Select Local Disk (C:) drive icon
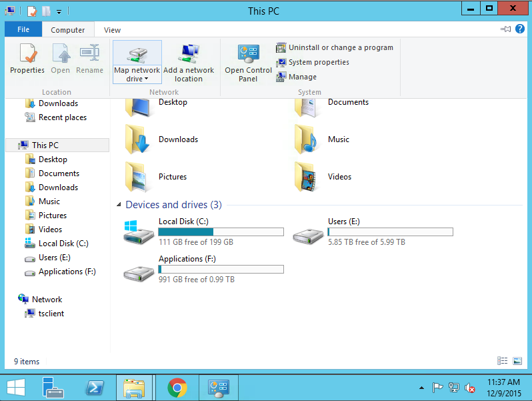The height and width of the screenshot is (401, 532). tap(139, 233)
